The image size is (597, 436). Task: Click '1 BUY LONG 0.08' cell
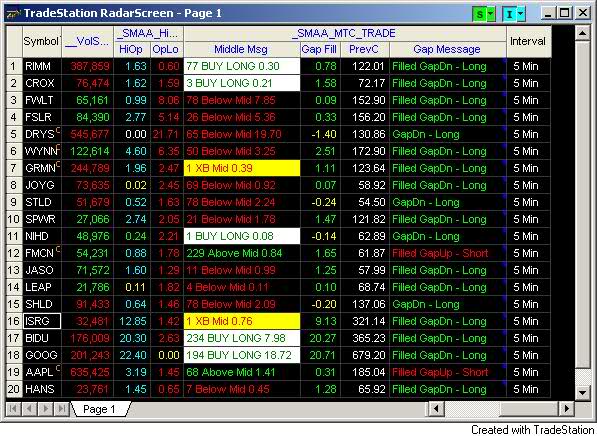click(x=242, y=236)
